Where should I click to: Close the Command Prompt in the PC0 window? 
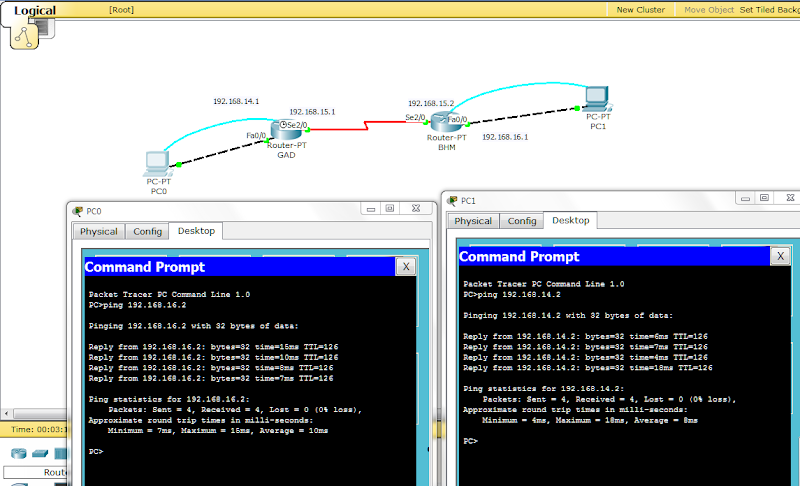click(x=406, y=267)
